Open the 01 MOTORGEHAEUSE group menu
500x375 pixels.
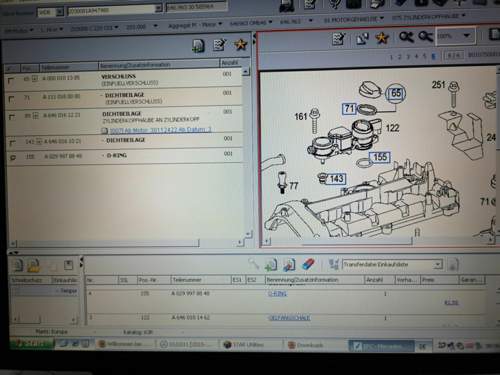click(354, 20)
